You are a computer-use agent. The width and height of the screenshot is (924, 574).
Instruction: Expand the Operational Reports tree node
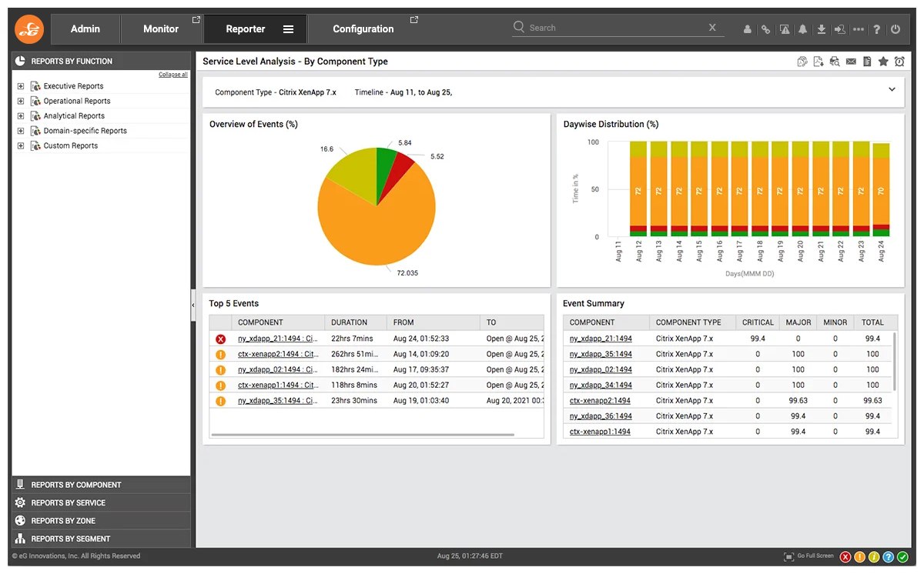coord(21,101)
